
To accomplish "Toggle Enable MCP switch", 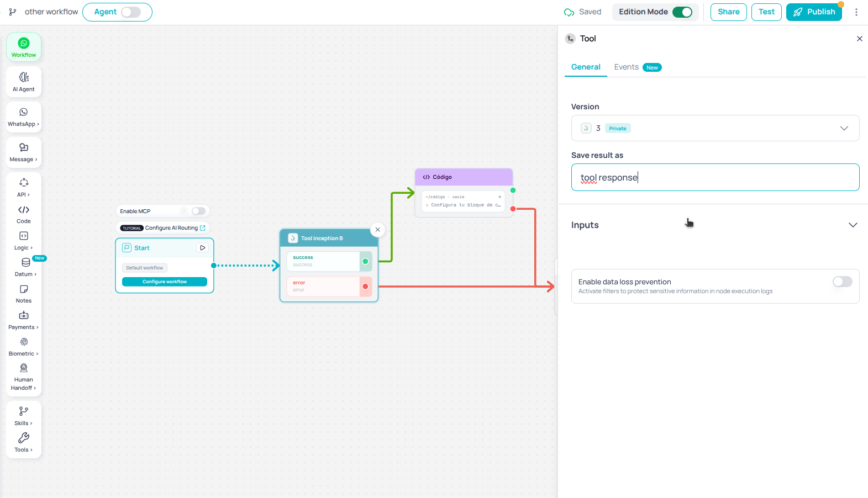I will 198,211.
